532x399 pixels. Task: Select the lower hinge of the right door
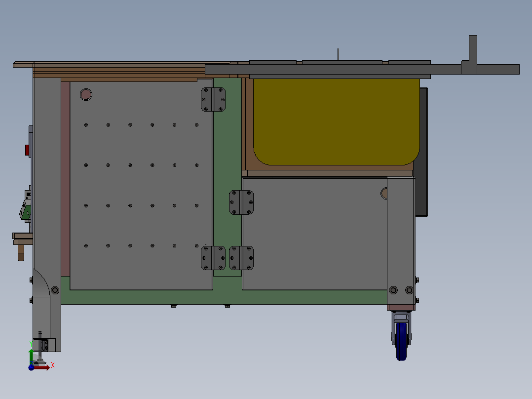(x=241, y=258)
